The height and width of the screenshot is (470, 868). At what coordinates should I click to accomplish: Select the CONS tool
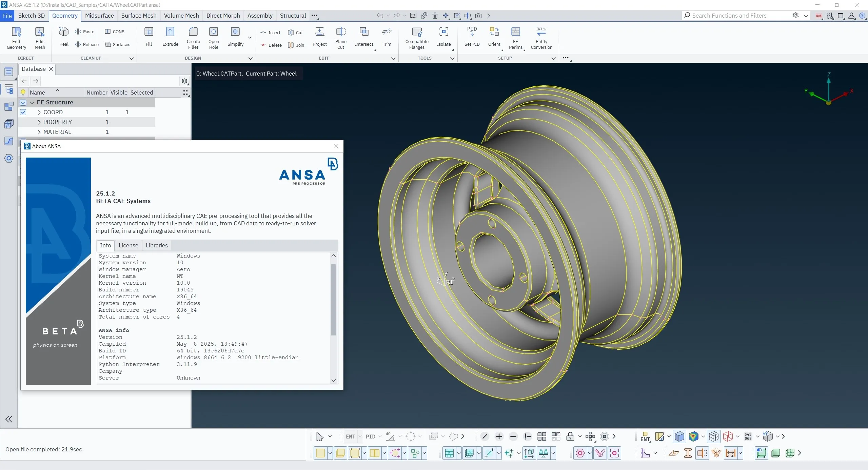115,32
